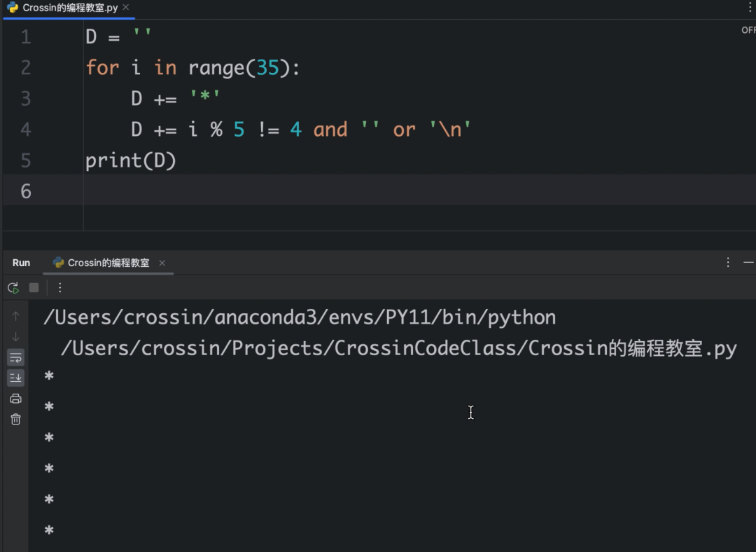This screenshot has height=552, width=756.
Task: Click the anaconda3 python interpreter path
Action: click(300, 317)
